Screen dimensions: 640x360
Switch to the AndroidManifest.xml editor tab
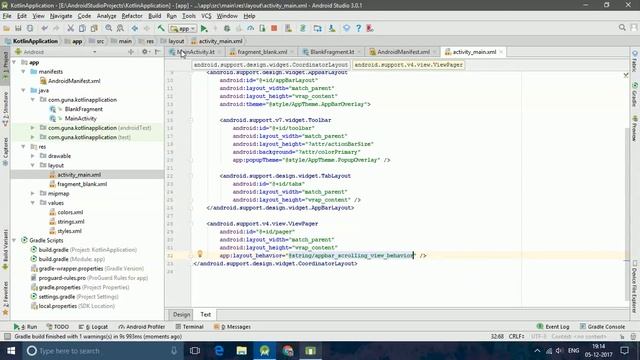point(403,52)
